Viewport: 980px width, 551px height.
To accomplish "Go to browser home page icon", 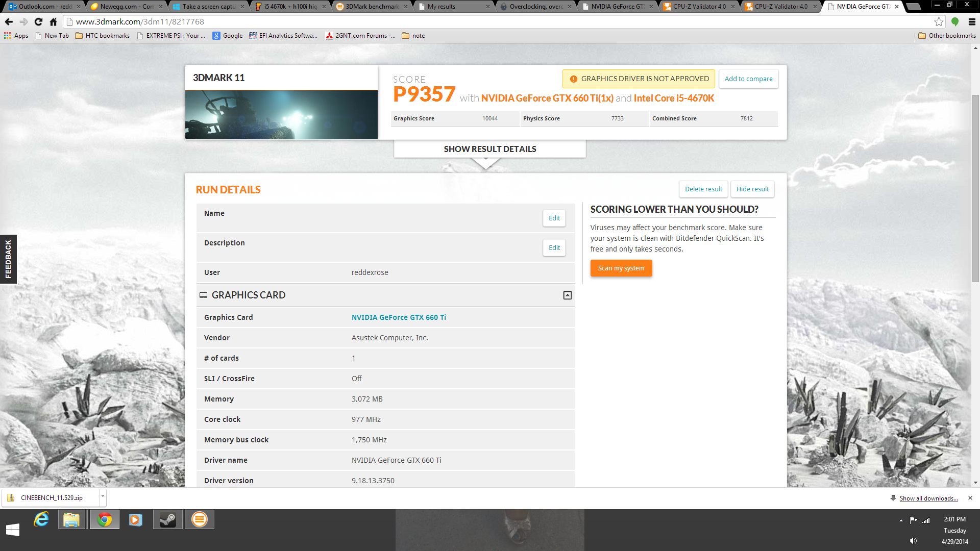I will [x=53, y=22].
